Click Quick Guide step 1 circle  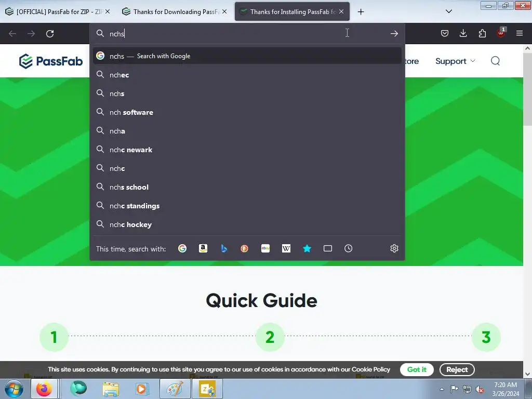tap(54, 337)
